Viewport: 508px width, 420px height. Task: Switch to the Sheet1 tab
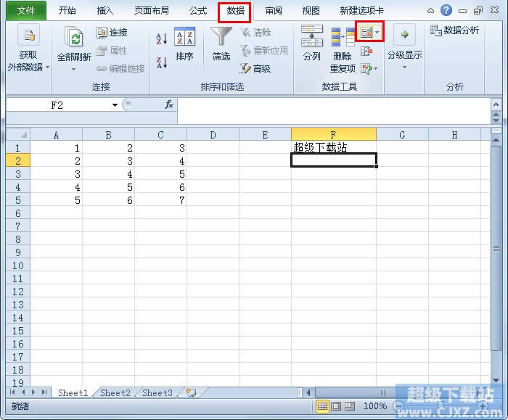tap(73, 393)
